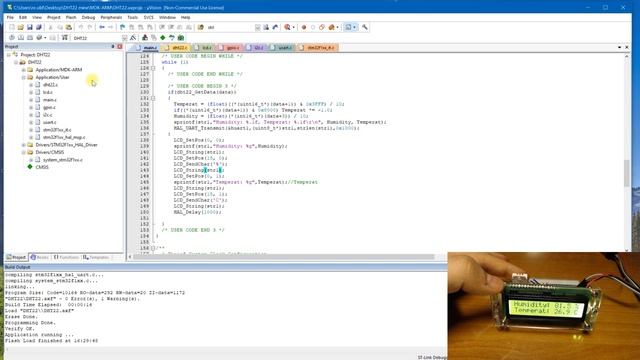The width and height of the screenshot is (640, 360).
Task: Expand the Application/MDK-ARM folder
Action: tap(24, 69)
